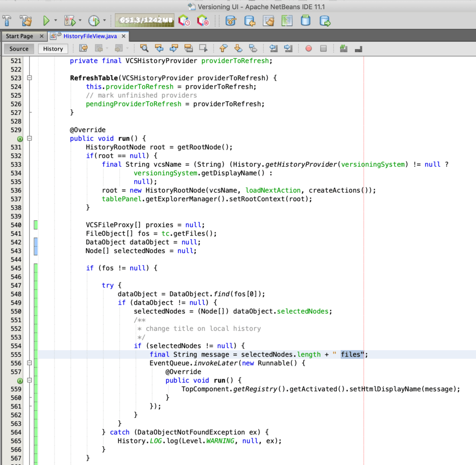Click the memory usage bar 651.3/1242MB
476x465 pixels.
pyautogui.click(x=145, y=20)
